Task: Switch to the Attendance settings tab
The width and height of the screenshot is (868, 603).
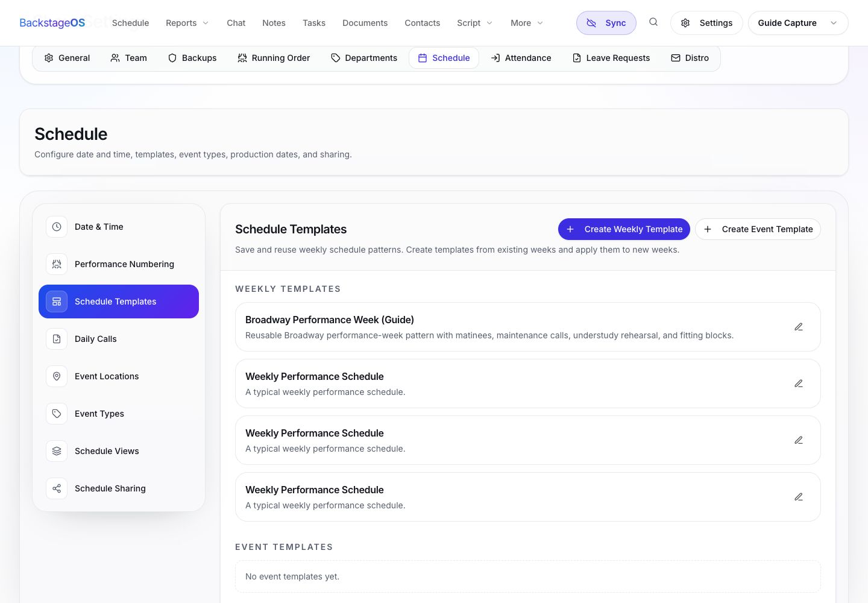Action: [521, 58]
